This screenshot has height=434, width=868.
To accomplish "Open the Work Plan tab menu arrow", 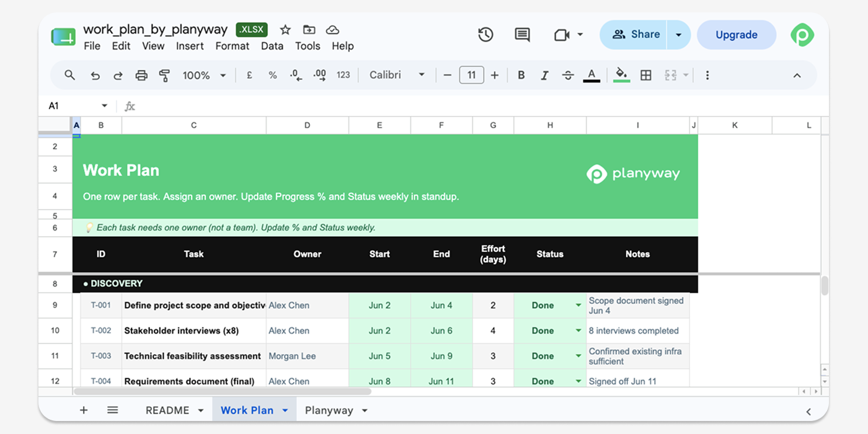I will pyautogui.click(x=285, y=410).
